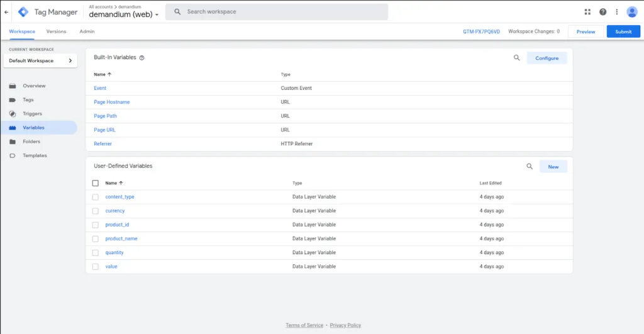Open the value variable
Image resolution: width=644 pixels, height=334 pixels.
pos(111,267)
